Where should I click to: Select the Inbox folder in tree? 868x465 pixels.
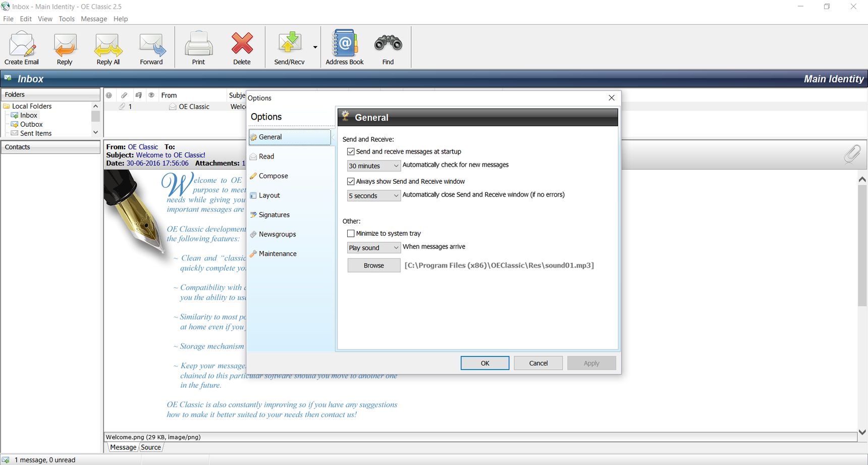29,115
